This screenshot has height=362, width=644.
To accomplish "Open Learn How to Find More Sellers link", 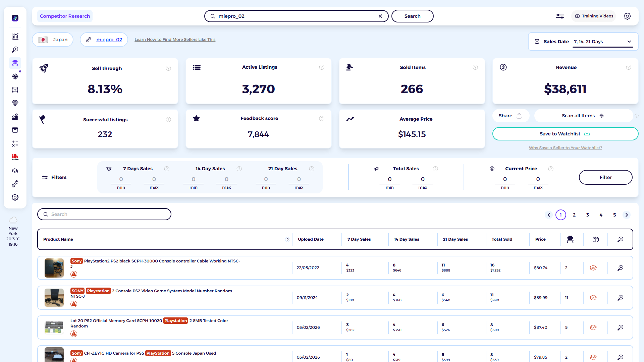I will coord(175,40).
